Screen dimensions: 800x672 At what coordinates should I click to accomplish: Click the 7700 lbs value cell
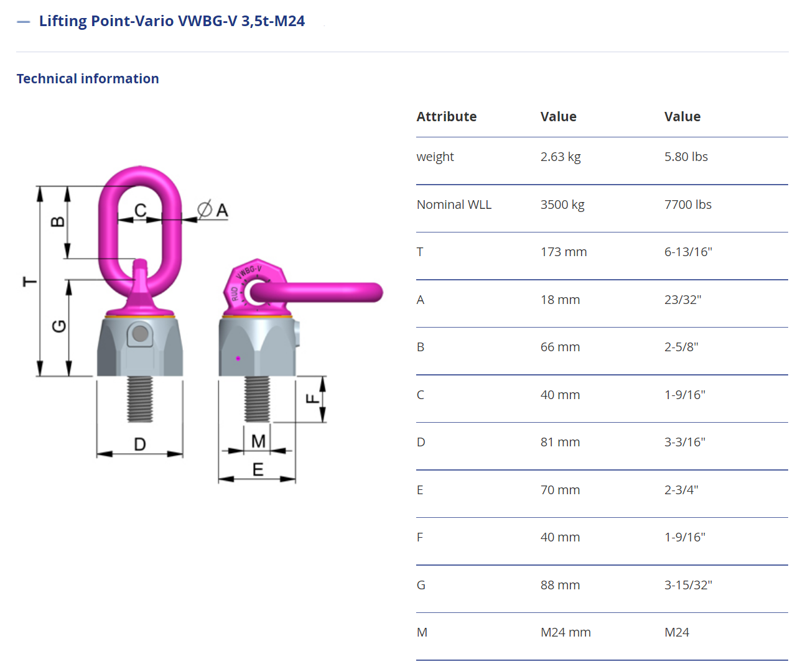tap(687, 205)
